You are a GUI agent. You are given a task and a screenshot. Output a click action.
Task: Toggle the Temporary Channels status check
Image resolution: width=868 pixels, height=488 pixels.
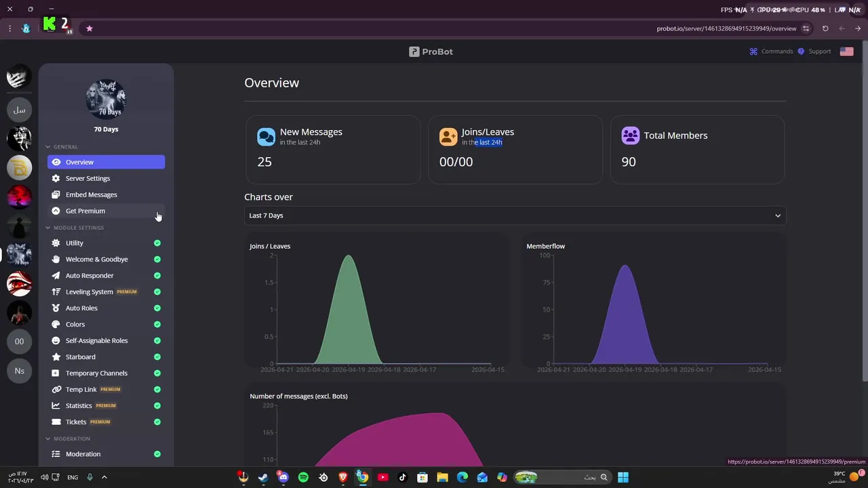(157, 373)
